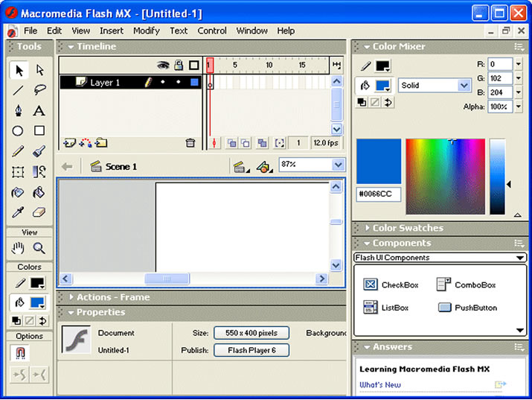Click the delete layer trash icon
The image size is (532, 400).
point(190,143)
